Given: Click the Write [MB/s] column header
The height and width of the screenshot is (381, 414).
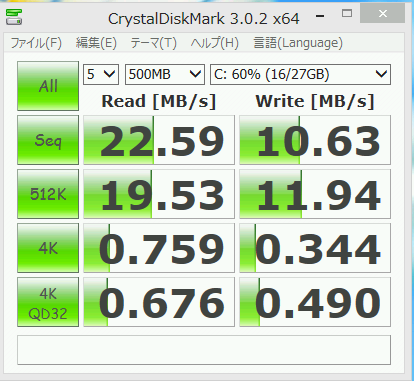Looking at the screenshot, I should click(315, 101).
